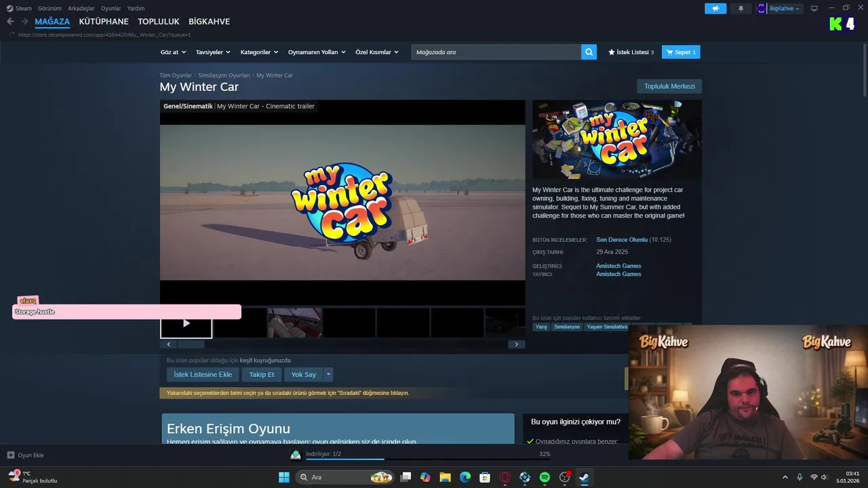Open the weather widget Parçalı bulutlu
Image resolution: width=868 pixels, height=488 pixels.
33,477
